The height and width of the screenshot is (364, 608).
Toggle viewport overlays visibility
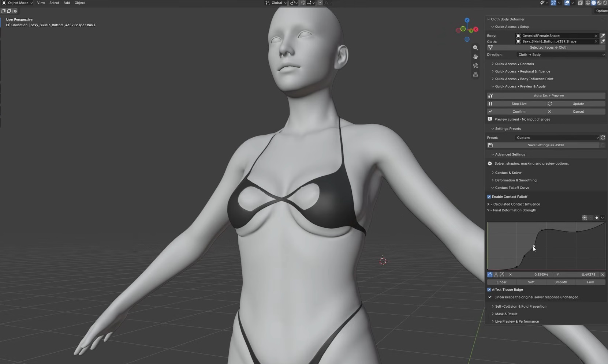click(x=567, y=3)
